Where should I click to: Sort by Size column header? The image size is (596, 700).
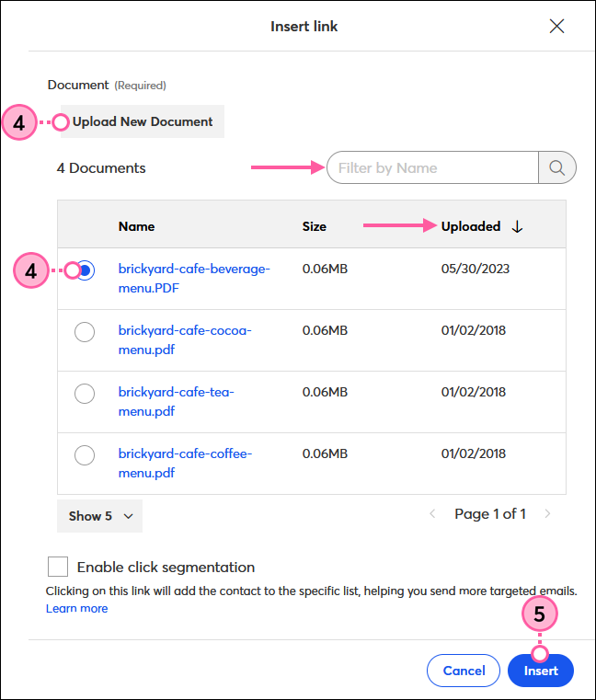[x=315, y=227]
